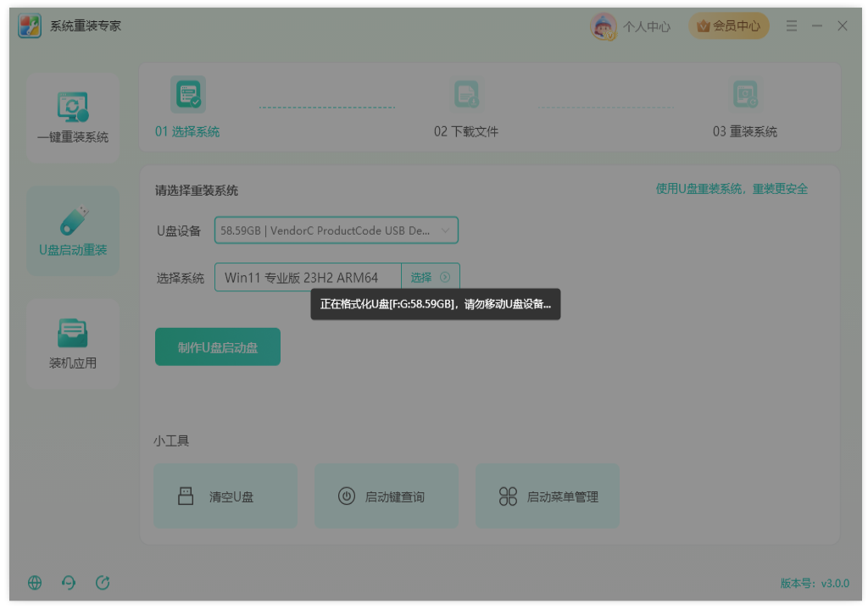Click the refresh update icon
The width and height of the screenshot is (868, 615).
tap(103, 583)
